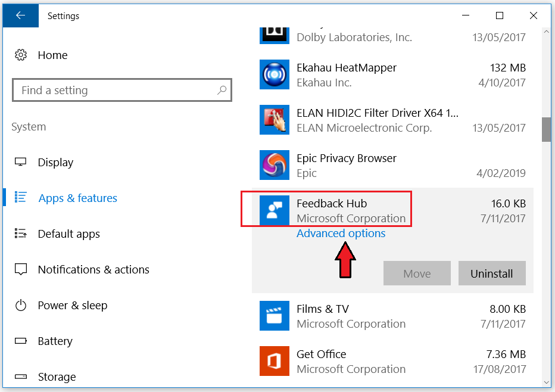The image size is (555, 392).
Task: Click the Dolby Laboratories, Inc. publisher text
Action: [354, 37]
